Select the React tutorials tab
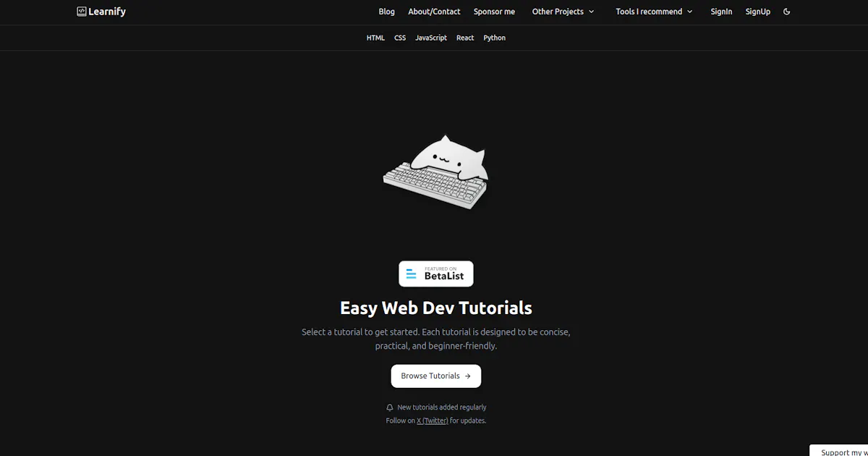This screenshot has width=868, height=456. tap(465, 38)
